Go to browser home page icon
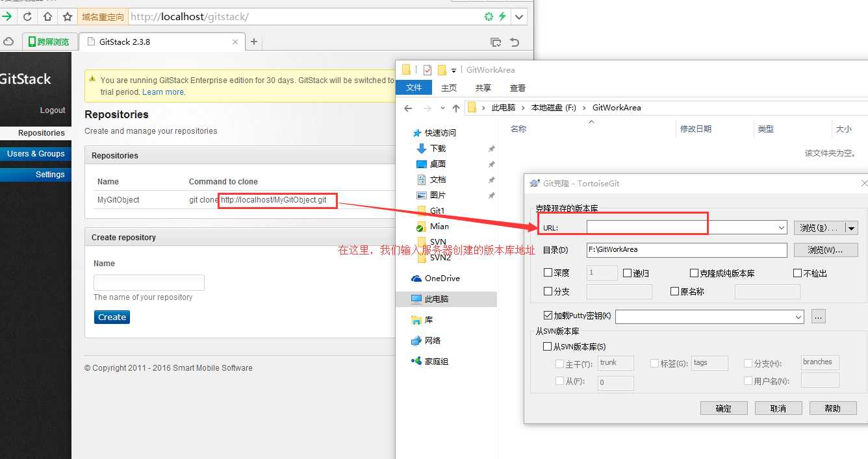The height and width of the screenshot is (459, 868). [x=47, y=16]
